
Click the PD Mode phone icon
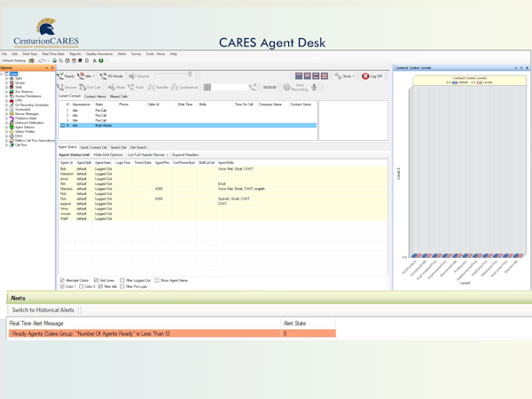coord(103,76)
